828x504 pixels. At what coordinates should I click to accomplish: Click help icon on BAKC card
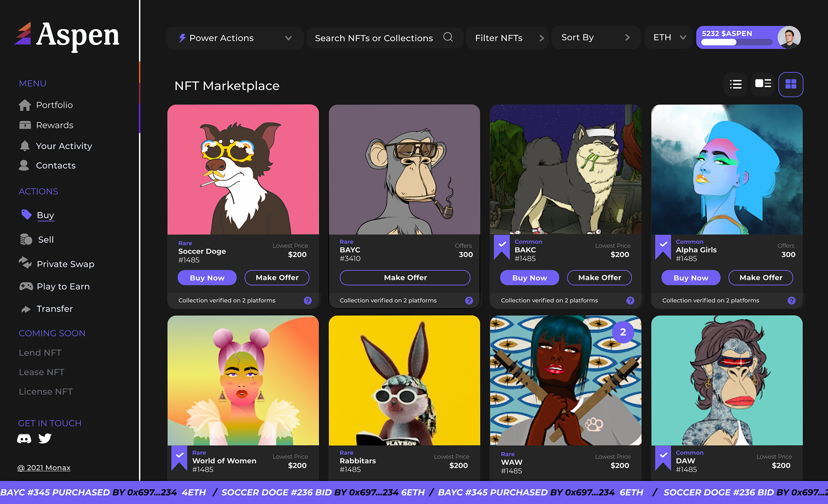point(630,301)
